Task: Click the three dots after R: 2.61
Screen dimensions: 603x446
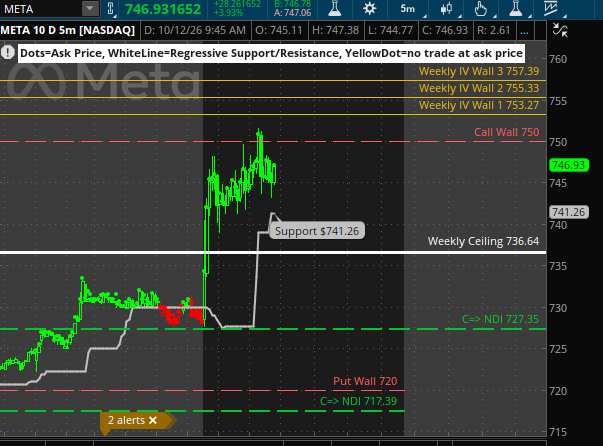Action: coord(524,31)
